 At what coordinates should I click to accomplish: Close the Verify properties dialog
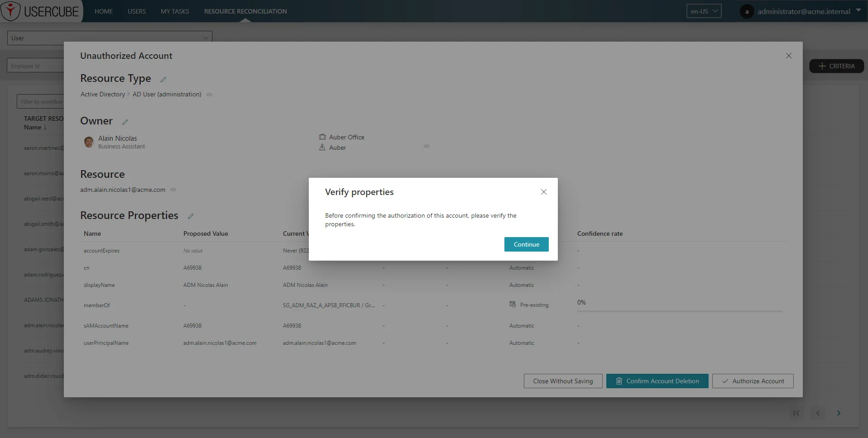(544, 192)
